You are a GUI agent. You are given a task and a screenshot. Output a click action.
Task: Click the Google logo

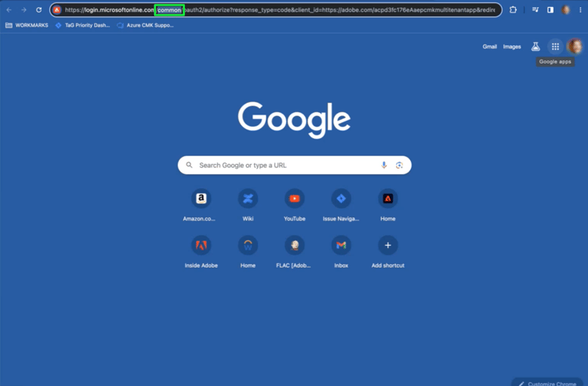[x=294, y=119]
